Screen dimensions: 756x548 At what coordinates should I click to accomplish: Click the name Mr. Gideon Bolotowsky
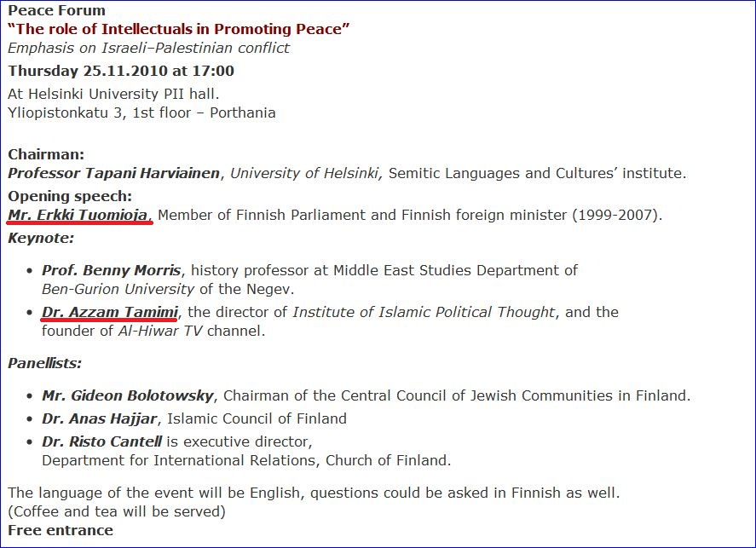point(128,395)
